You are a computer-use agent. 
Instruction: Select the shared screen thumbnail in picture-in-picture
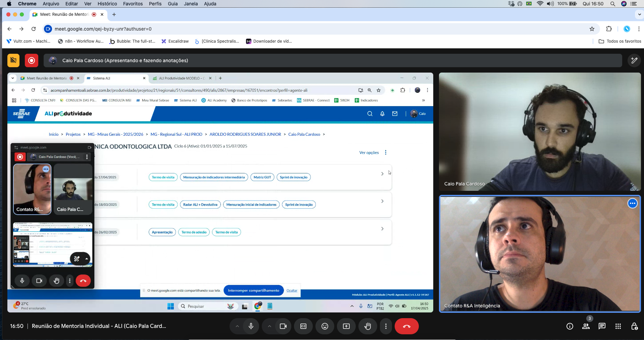point(53,245)
